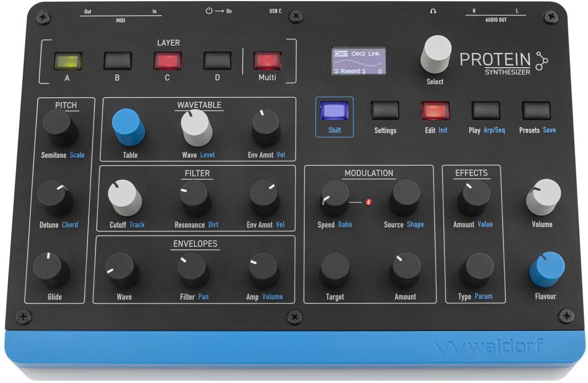Click the pitch Semitone Scale knob

pyautogui.click(x=59, y=127)
